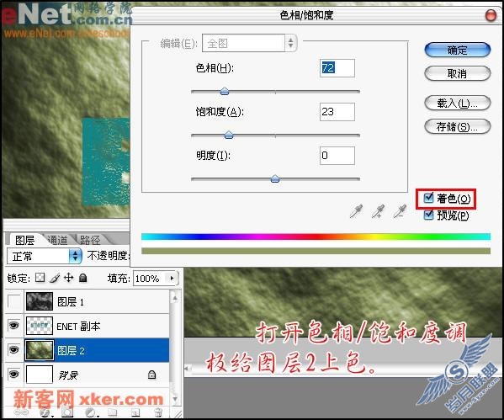Image resolution: width=504 pixels, height=420 pixels.
Task: Click the delete layer trash icon
Action: [x=158, y=412]
